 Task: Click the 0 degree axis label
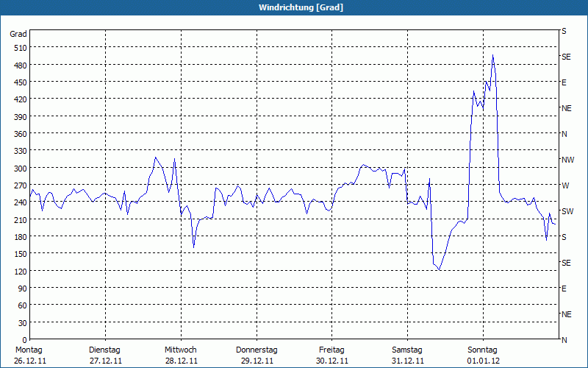(x=25, y=340)
